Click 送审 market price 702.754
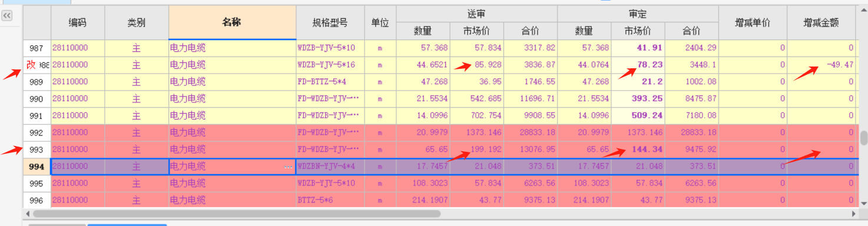The image size is (868, 226). [476, 115]
